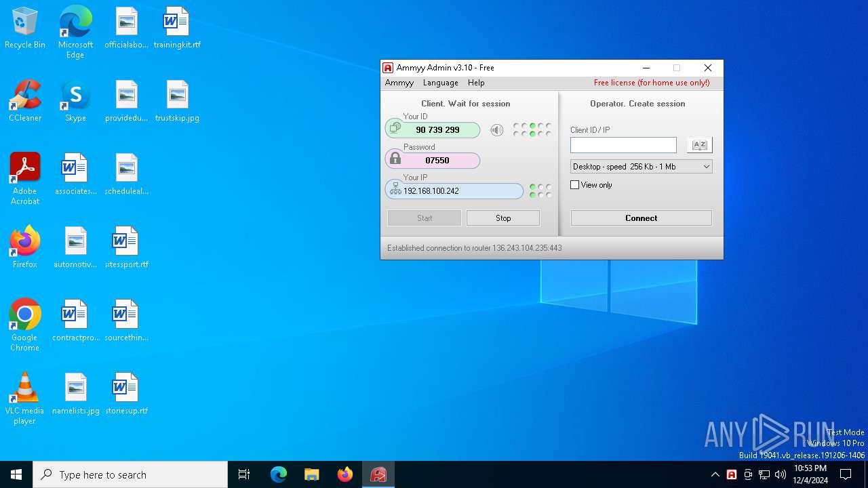This screenshot has height=488, width=868.
Task: Click the grayed Start button
Action: click(x=425, y=218)
